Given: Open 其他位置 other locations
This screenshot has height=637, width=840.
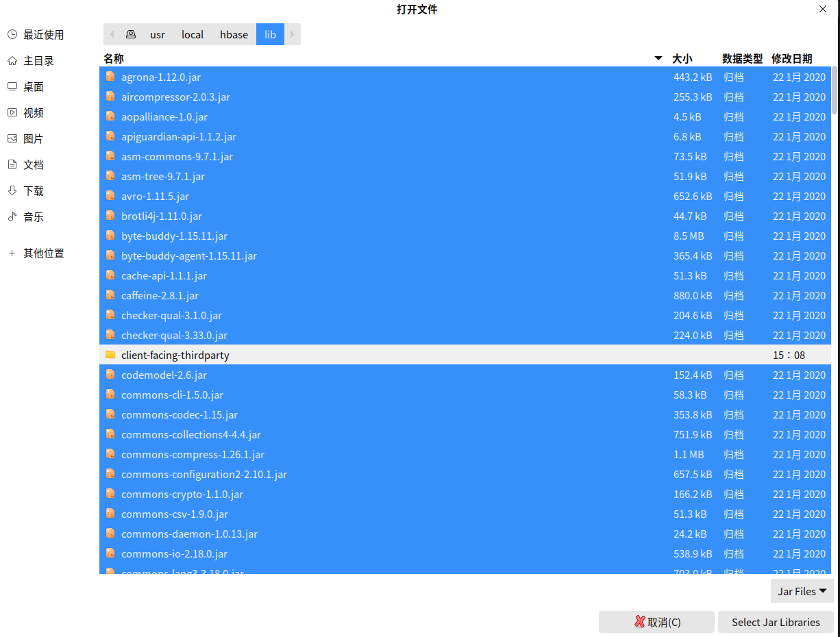Looking at the screenshot, I should click(43, 253).
